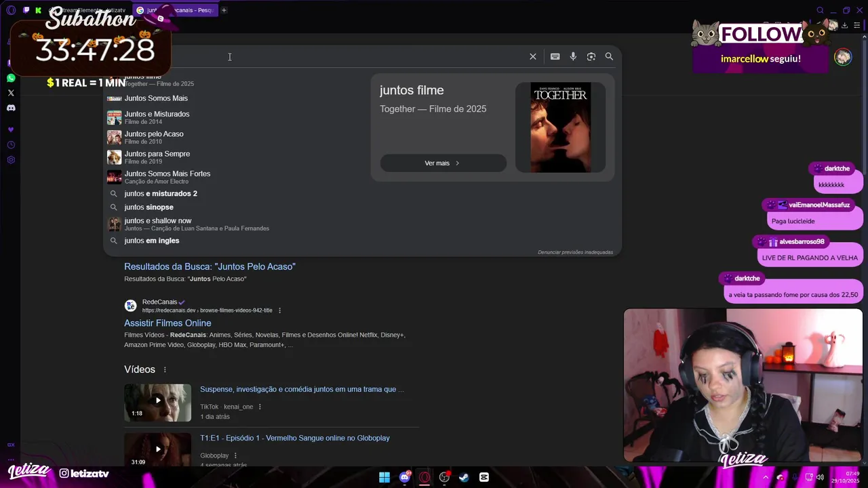This screenshot has width=868, height=488.
Task: Open sidebar settings gear
Action: pos(11,160)
